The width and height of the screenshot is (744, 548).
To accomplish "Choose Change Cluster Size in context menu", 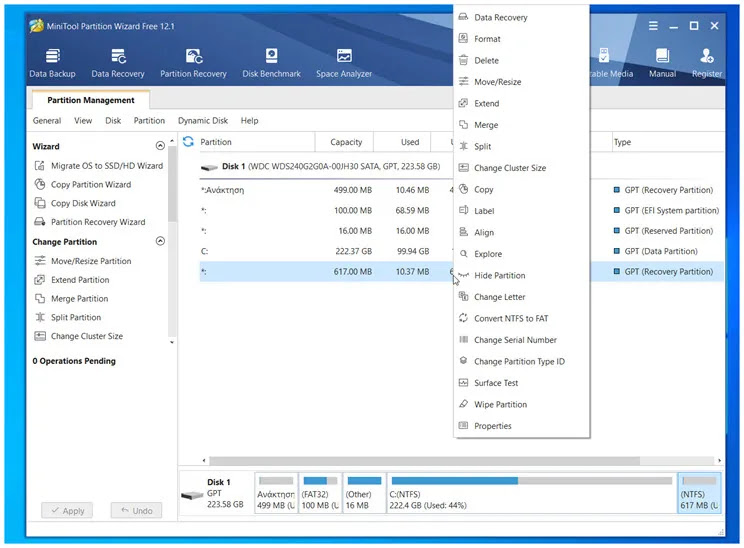I will 521,168.
